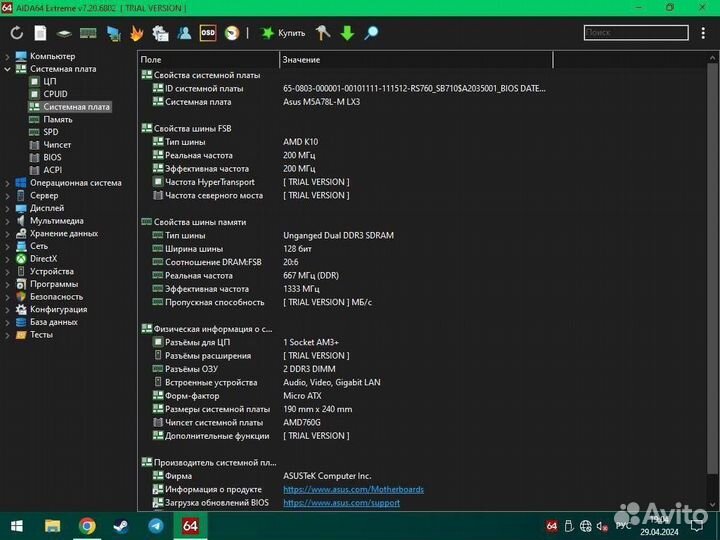
Task: Open Google Chrome from the taskbar
Action: pos(87,526)
